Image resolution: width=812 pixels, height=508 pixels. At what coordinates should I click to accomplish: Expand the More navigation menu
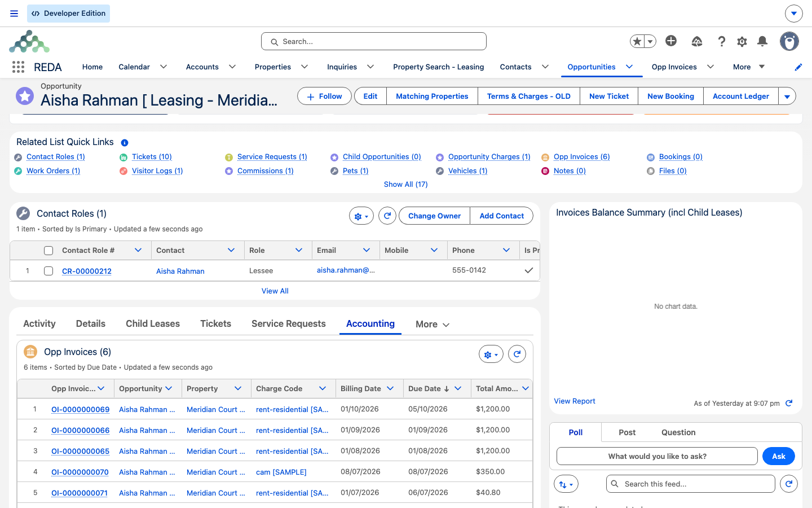pos(749,67)
